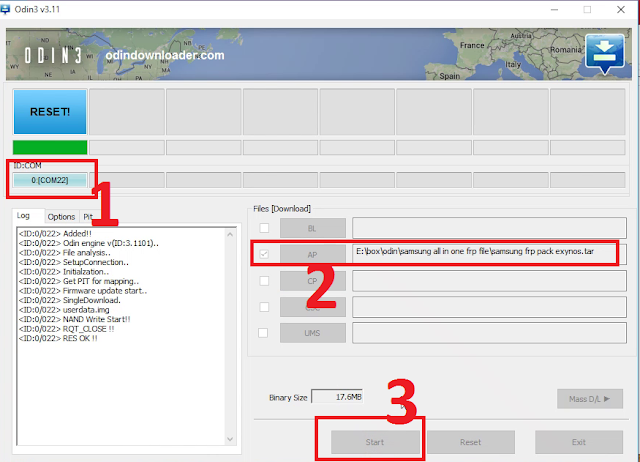The width and height of the screenshot is (640, 462).
Task: Click the blue RESET! status box
Action: [50, 112]
